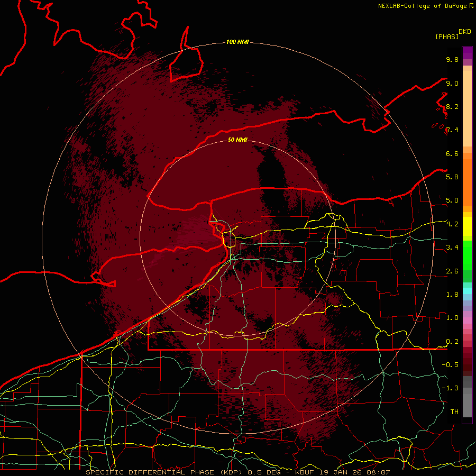Viewport: 476px width, 476px height.
Task: Click the 100 NMI range ring label
Action: point(237,42)
